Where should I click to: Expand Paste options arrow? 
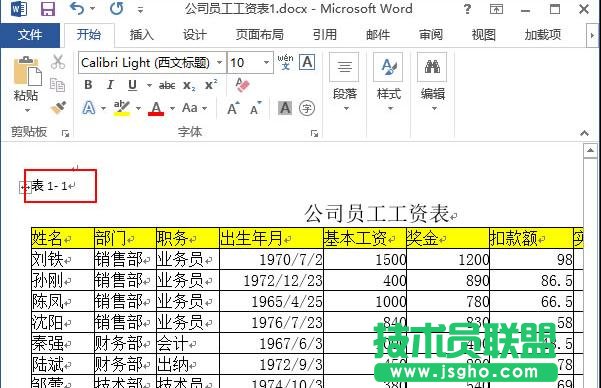(27, 111)
